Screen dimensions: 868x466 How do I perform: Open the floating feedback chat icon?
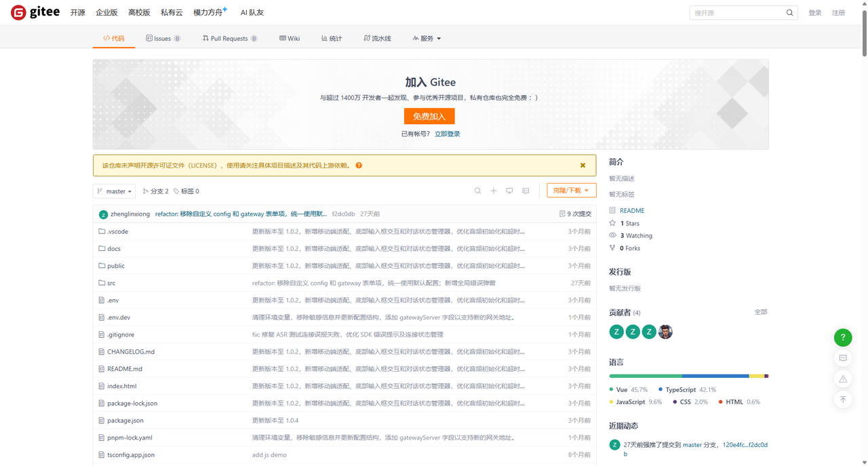[843, 358]
